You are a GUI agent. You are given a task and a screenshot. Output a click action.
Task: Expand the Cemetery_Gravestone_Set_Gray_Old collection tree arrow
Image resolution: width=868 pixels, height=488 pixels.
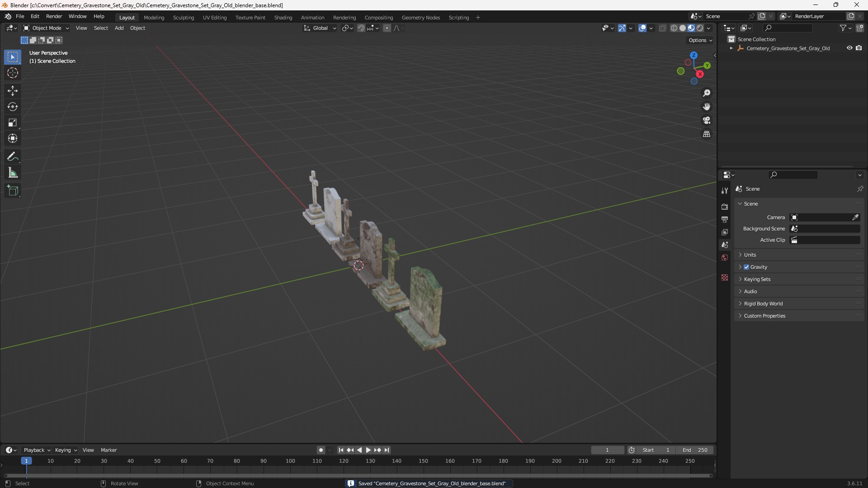(731, 48)
